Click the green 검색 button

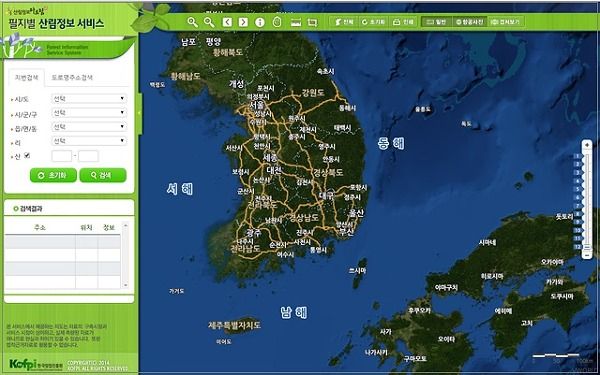pos(103,175)
